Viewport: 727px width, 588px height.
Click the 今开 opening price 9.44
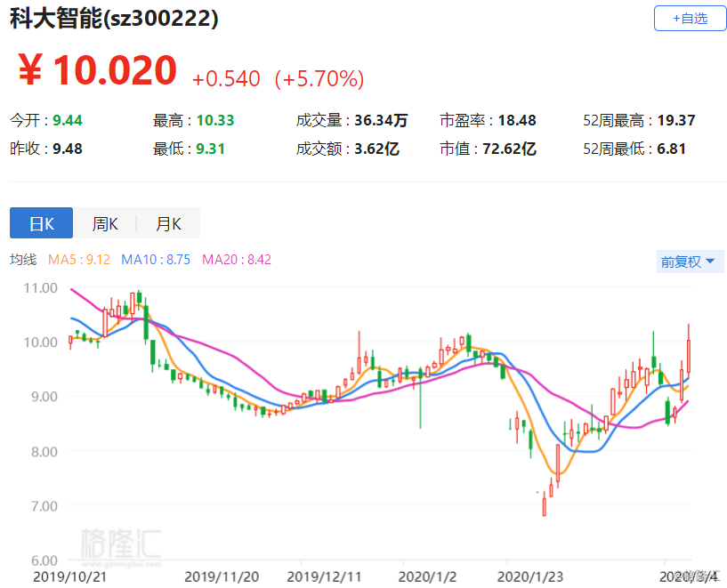tap(68, 120)
